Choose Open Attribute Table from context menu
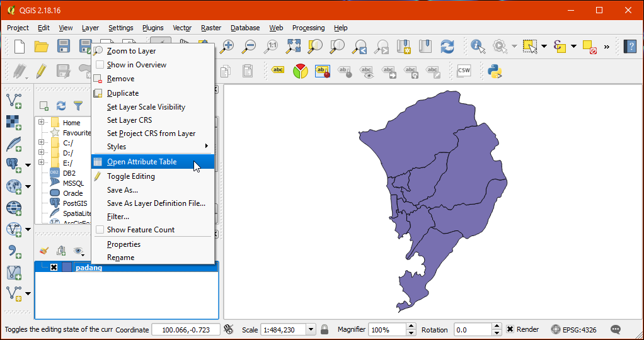 pos(152,162)
